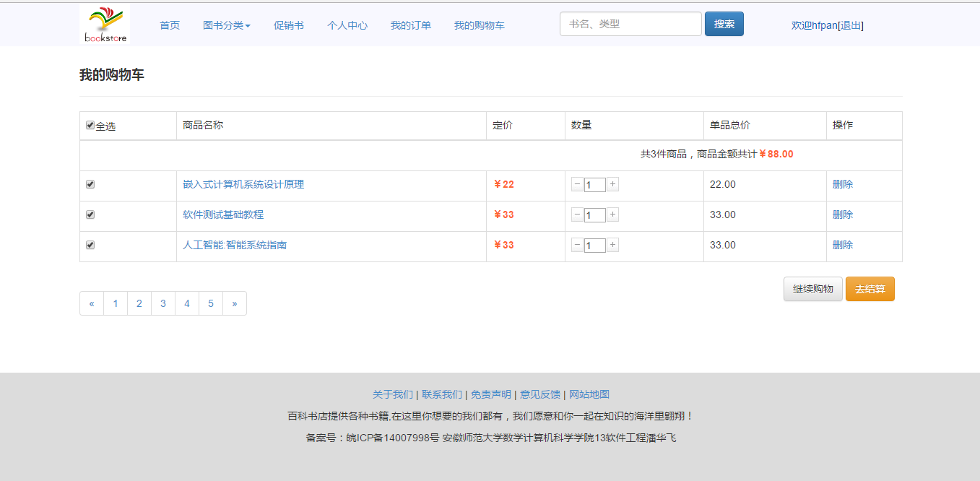The image size is (980, 481).
Task: Go to pagination page 5
Action: (211, 303)
